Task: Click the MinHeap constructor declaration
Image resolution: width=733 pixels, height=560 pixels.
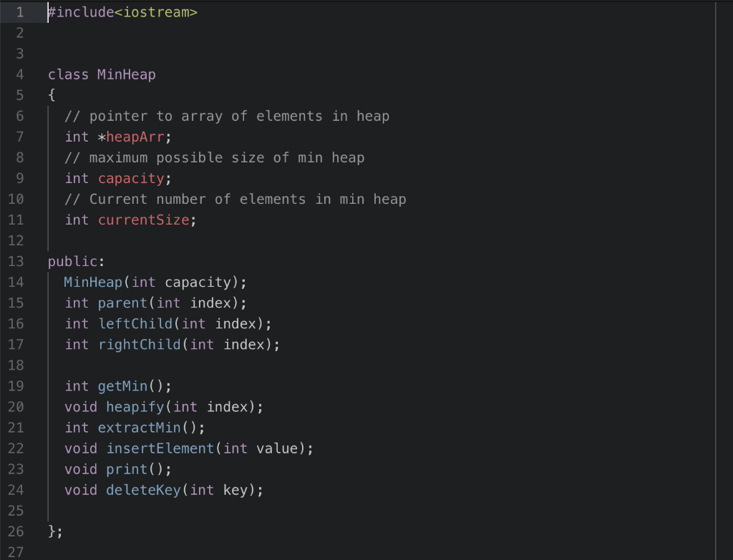Action: click(92, 282)
